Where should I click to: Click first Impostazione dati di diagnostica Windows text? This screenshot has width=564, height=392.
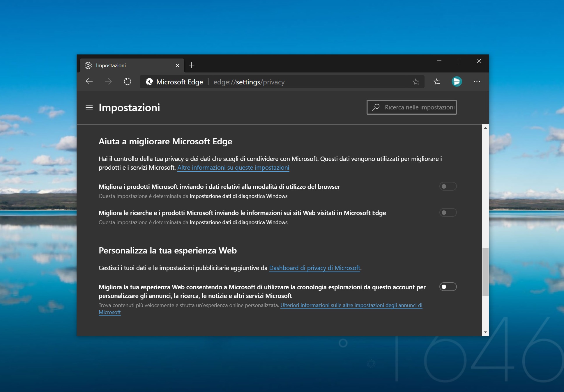point(238,196)
